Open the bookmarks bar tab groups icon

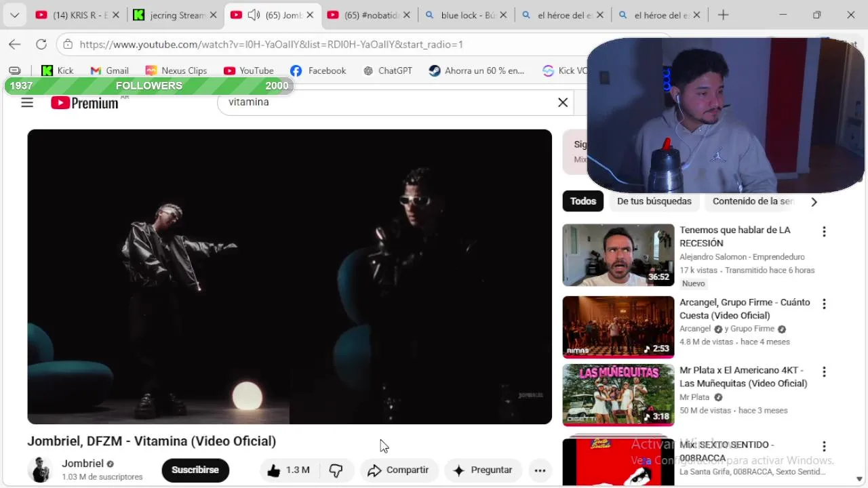(x=15, y=70)
